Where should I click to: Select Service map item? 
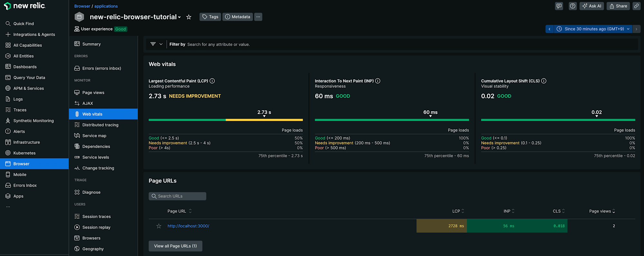tap(103, 136)
